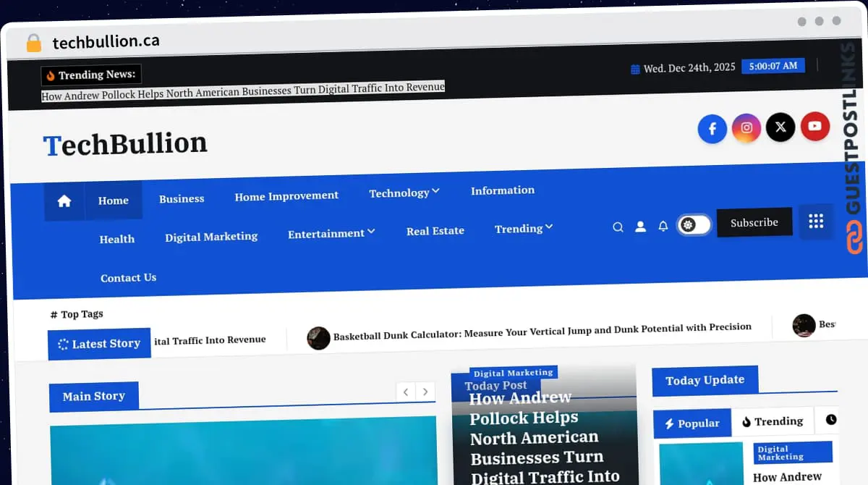Image resolution: width=868 pixels, height=485 pixels.
Task: Open the Instagram social icon
Action: [x=746, y=128]
